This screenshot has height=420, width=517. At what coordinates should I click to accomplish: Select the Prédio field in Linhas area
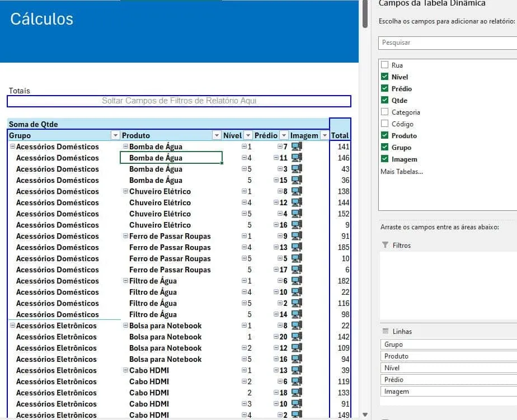pos(448,379)
